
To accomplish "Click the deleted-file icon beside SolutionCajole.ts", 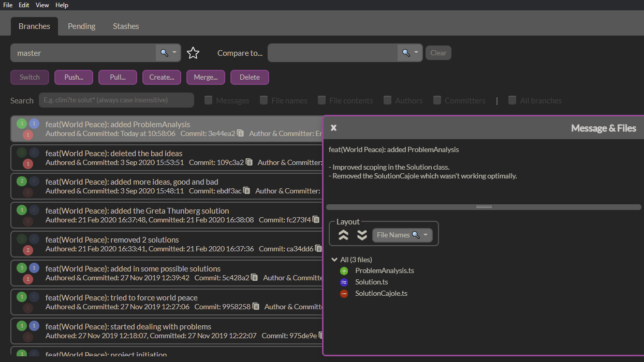I will [344, 293].
